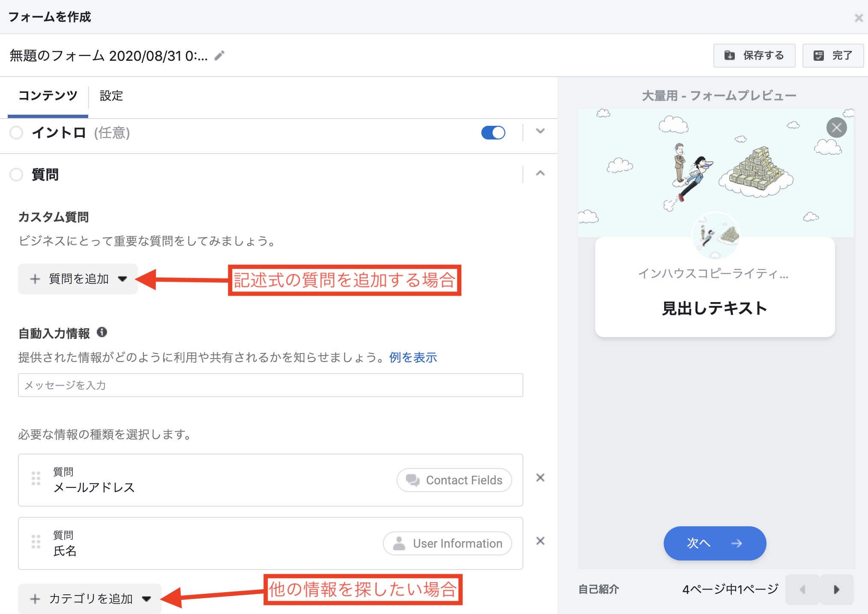Click the 保存する button
This screenshot has height=614, width=868.
tap(754, 56)
